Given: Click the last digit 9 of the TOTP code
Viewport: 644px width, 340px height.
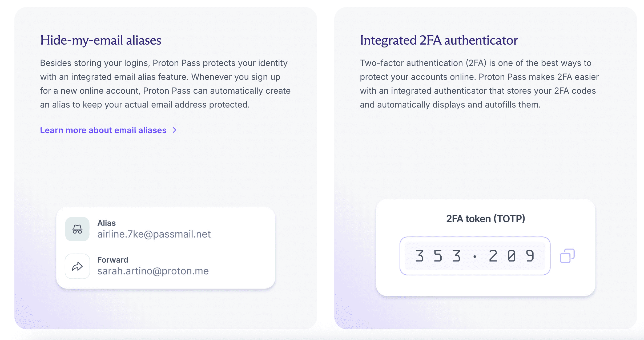Looking at the screenshot, I should pos(530,256).
